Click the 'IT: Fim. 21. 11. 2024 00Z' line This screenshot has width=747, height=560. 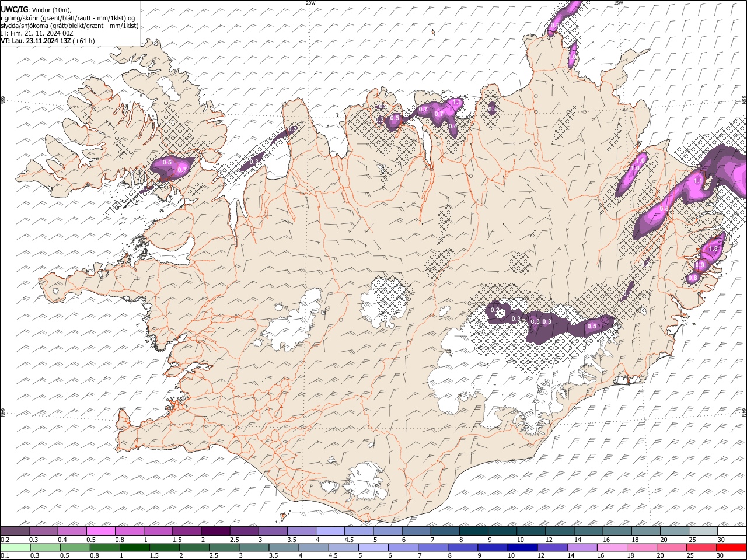(x=37, y=33)
